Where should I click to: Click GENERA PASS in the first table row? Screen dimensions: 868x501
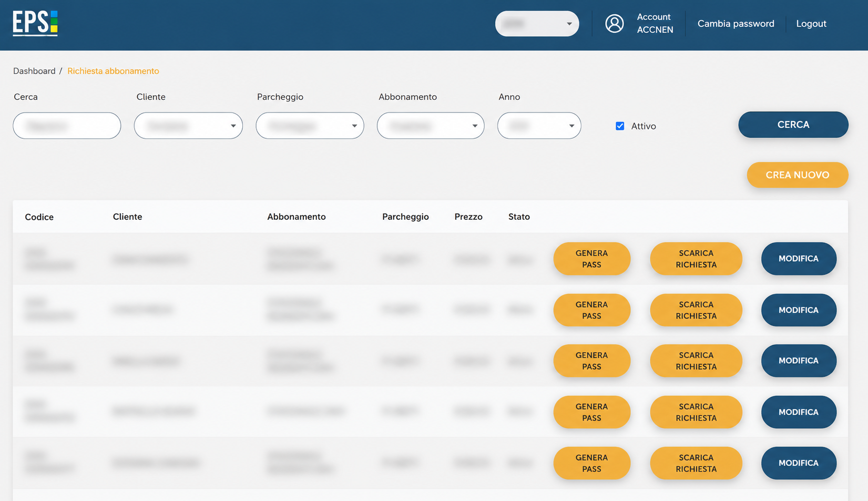coord(591,259)
